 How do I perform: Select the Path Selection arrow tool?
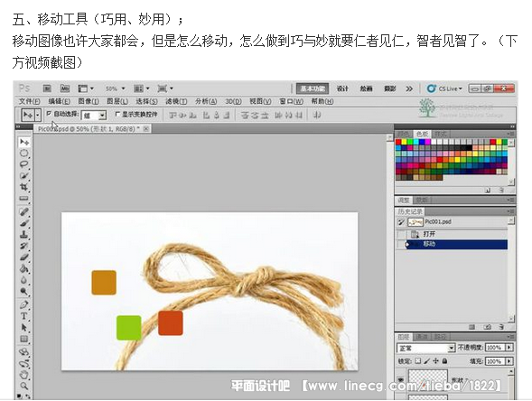24,327
